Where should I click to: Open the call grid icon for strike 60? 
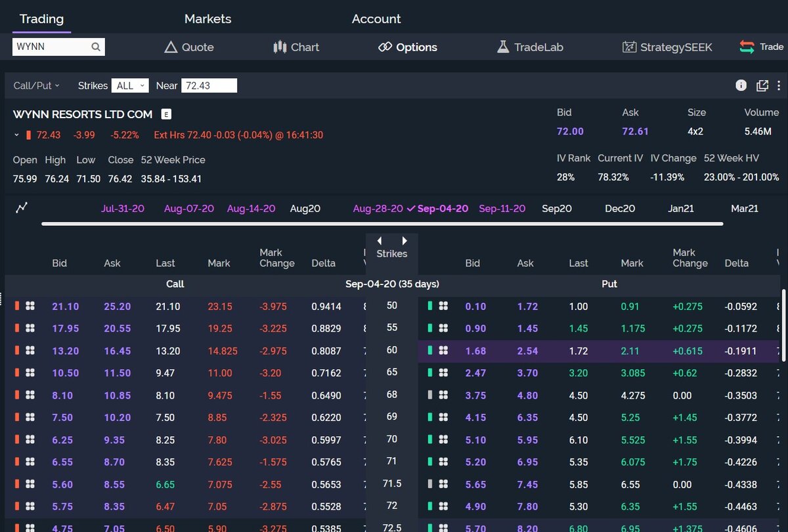coord(30,351)
